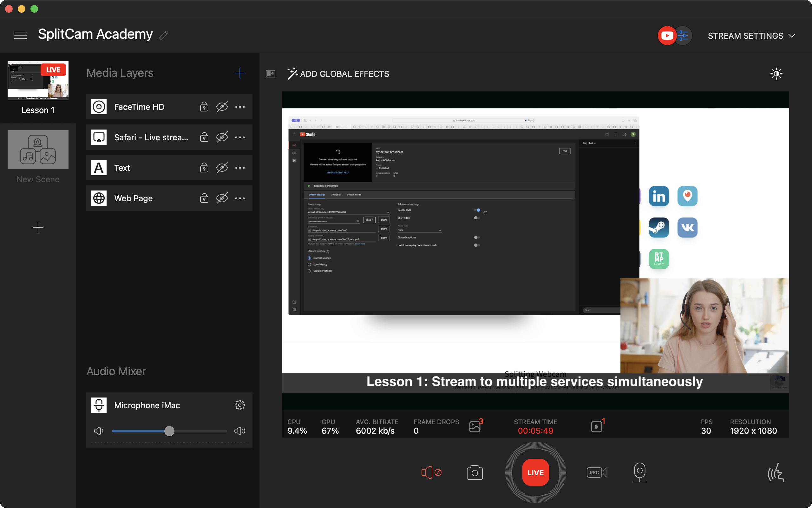
Task: Open more options for FaceTime HD layer
Action: [240, 107]
